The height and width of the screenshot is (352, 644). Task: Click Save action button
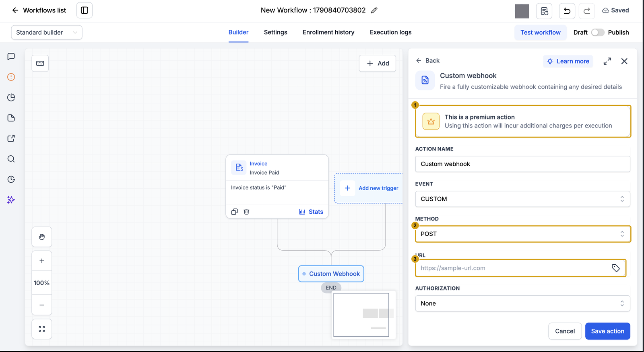(607, 331)
